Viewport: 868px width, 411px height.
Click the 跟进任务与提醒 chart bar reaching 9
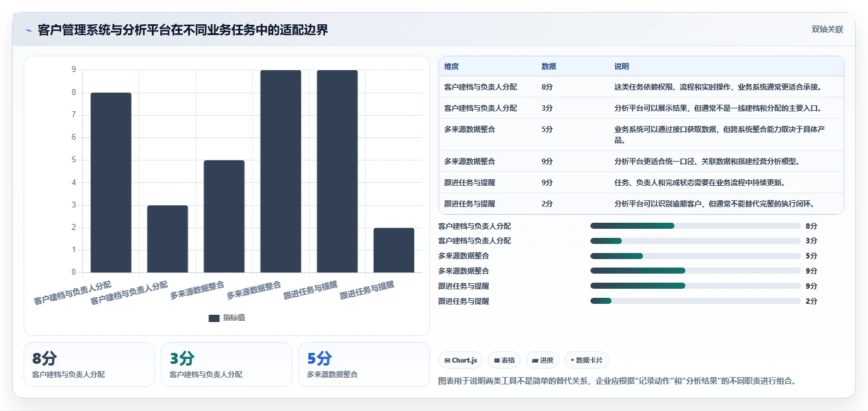[x=338, y=171]
